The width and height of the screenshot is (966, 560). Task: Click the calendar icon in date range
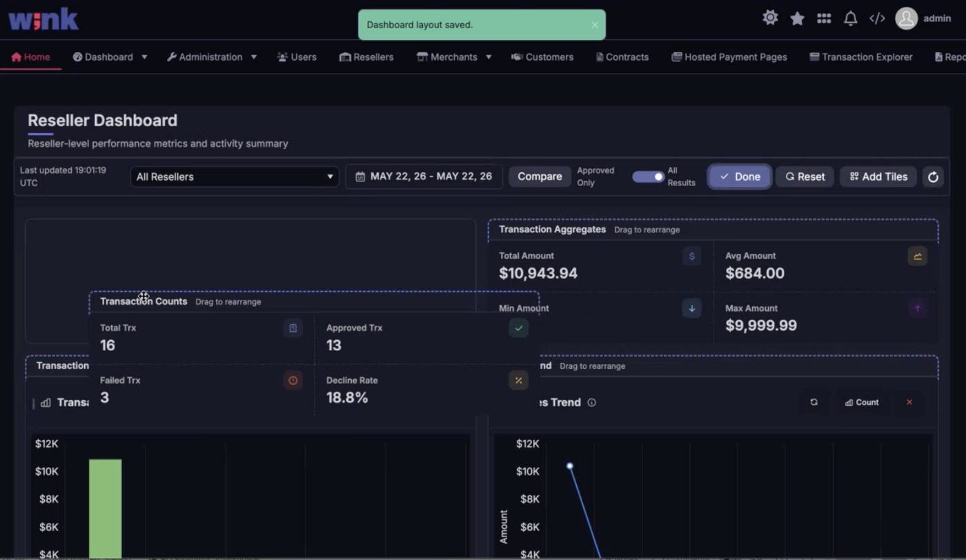(x=359, y=177)
